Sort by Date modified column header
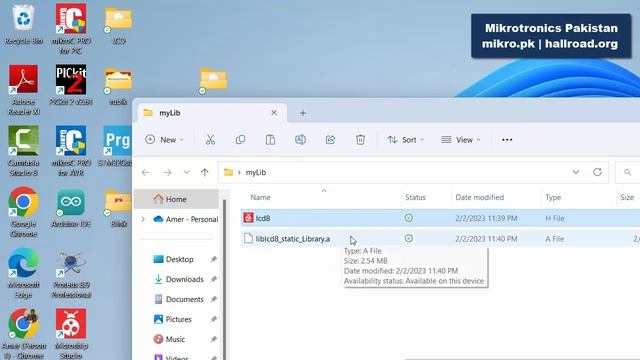640x360 pixels. tap(480, 197)
